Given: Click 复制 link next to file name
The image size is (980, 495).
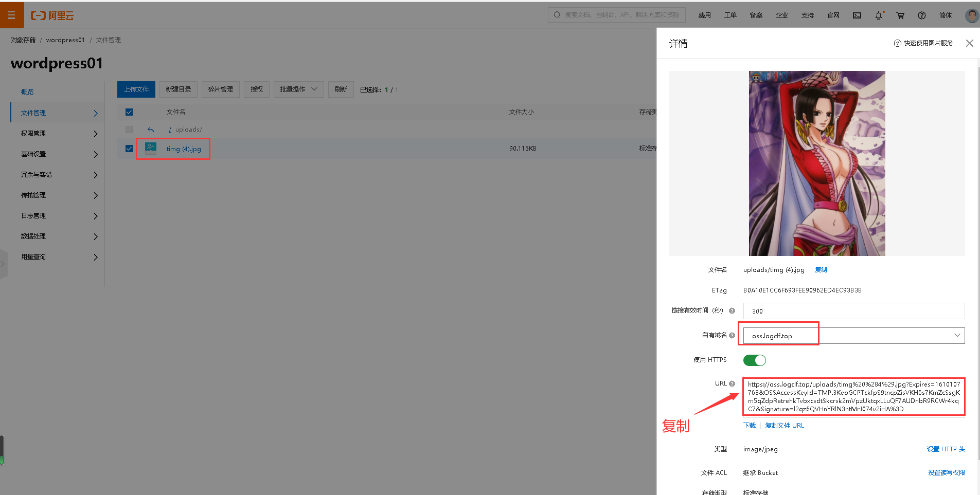Looking at the screenshot, I should (x=821, y=270).
